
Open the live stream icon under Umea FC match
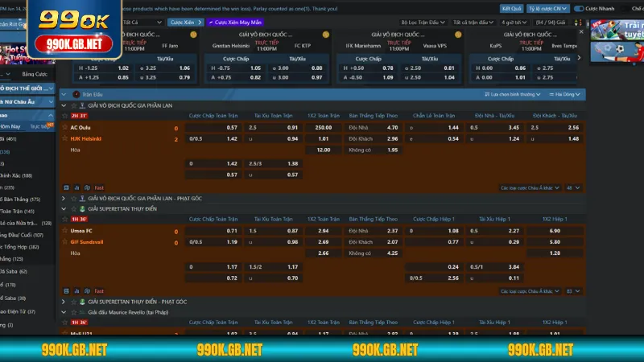pyautogui.click(x=87, y=291)
